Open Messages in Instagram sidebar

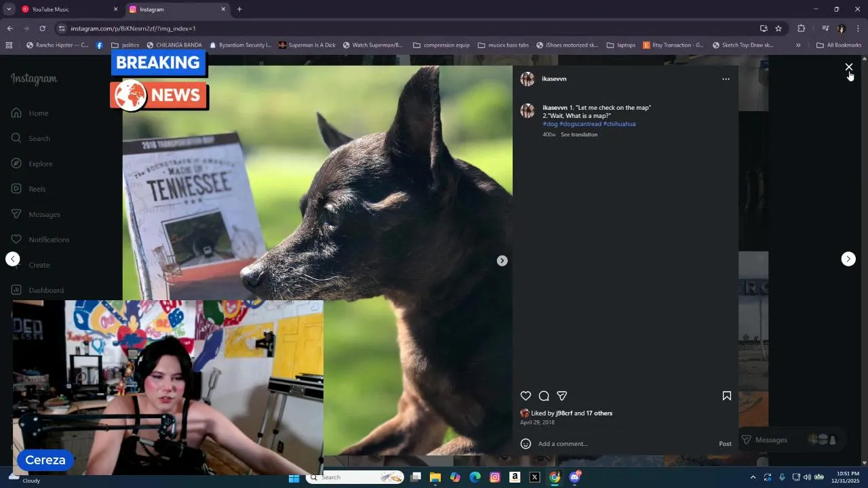pyautogui.click(x=35, y=214)
